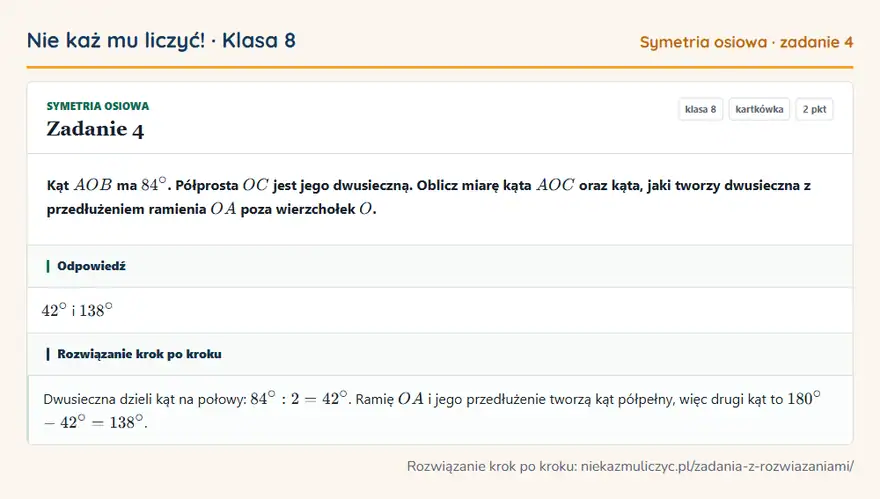The height and width of the screenshot is (499, 880).
Task: Click the green 'SYMETRIA OSIOWA' category label
Action: [98, 106]
